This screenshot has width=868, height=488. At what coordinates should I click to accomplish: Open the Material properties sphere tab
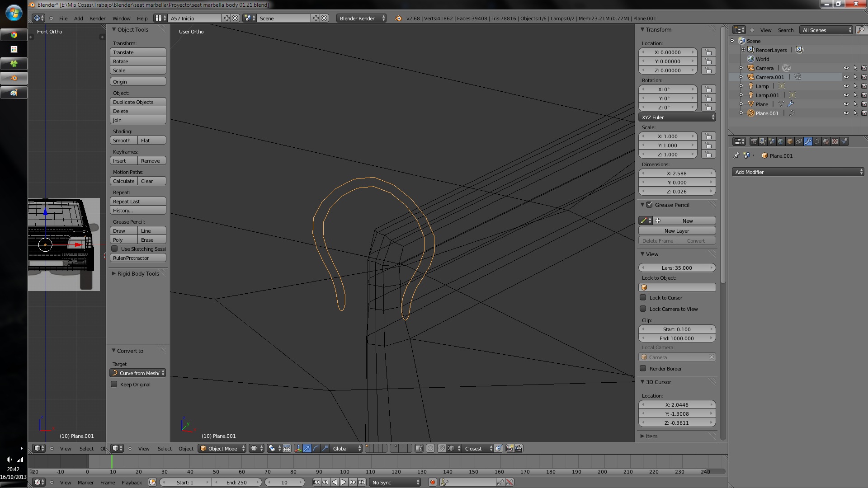coord(826,141)
